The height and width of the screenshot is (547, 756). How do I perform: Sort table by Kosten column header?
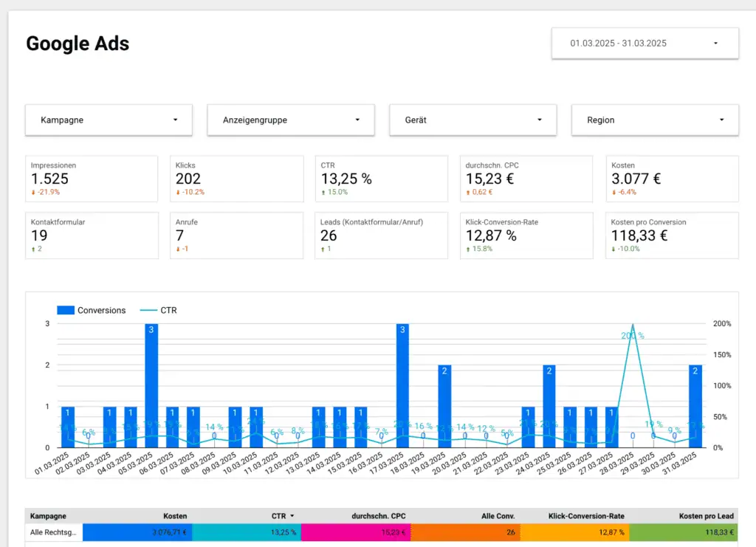point(175,516)
